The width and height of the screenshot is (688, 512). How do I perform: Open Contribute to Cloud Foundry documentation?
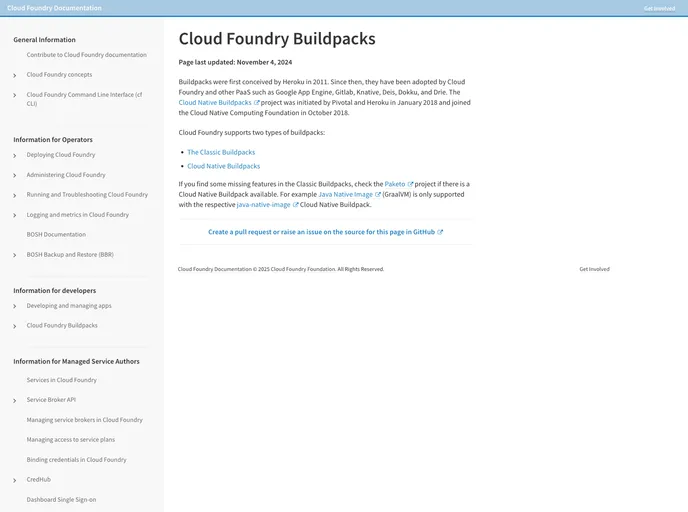[86, 55]
